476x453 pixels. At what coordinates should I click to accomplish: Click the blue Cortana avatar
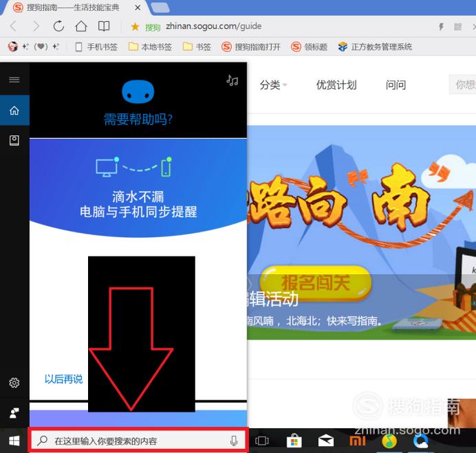point(138,91)
